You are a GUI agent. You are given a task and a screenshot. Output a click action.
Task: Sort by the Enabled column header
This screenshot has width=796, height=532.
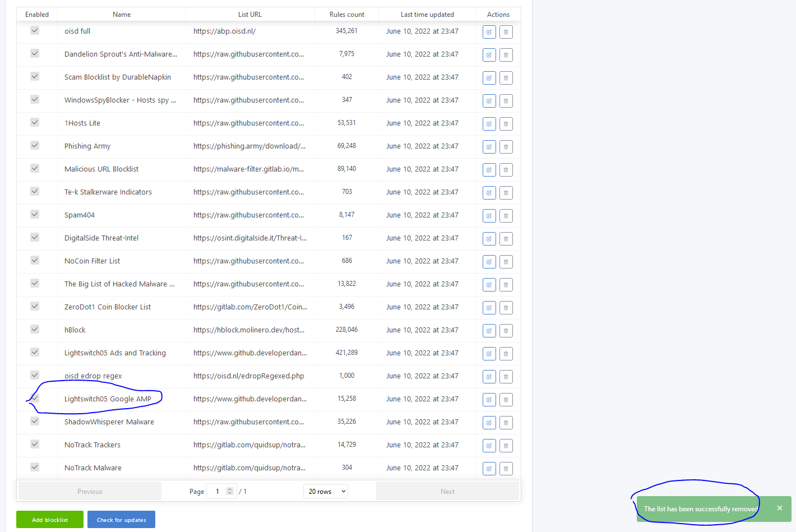[x=37, y=15]
